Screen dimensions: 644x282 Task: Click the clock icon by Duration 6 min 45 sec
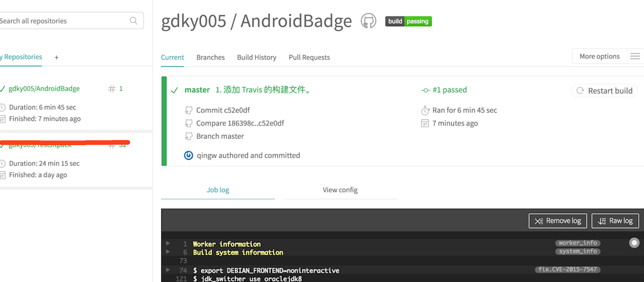pos(2,107)
